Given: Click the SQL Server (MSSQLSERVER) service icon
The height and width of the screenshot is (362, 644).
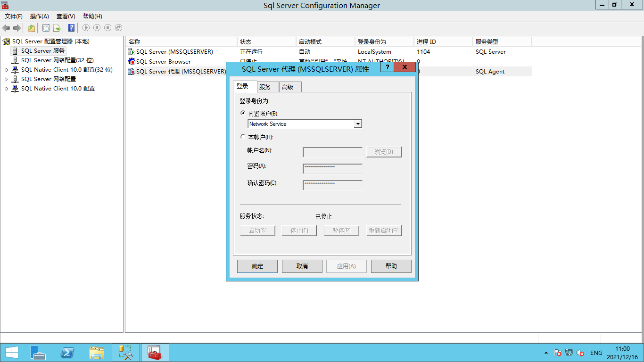Looking at the screenshot, I should (132, 52).
